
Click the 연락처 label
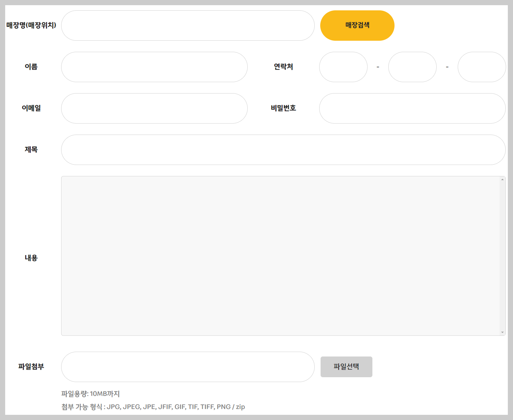click(x=283, y=67)
